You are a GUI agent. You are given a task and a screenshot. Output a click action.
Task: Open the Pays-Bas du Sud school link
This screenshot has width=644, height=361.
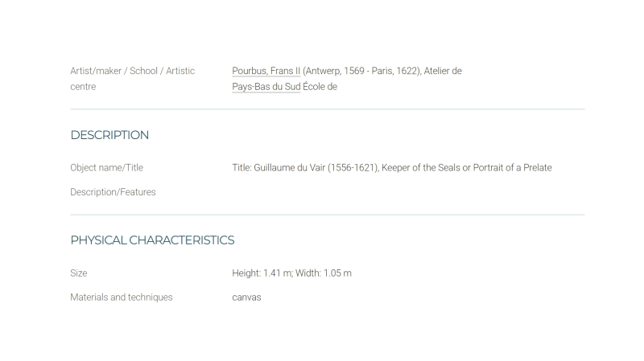[266, 87]
